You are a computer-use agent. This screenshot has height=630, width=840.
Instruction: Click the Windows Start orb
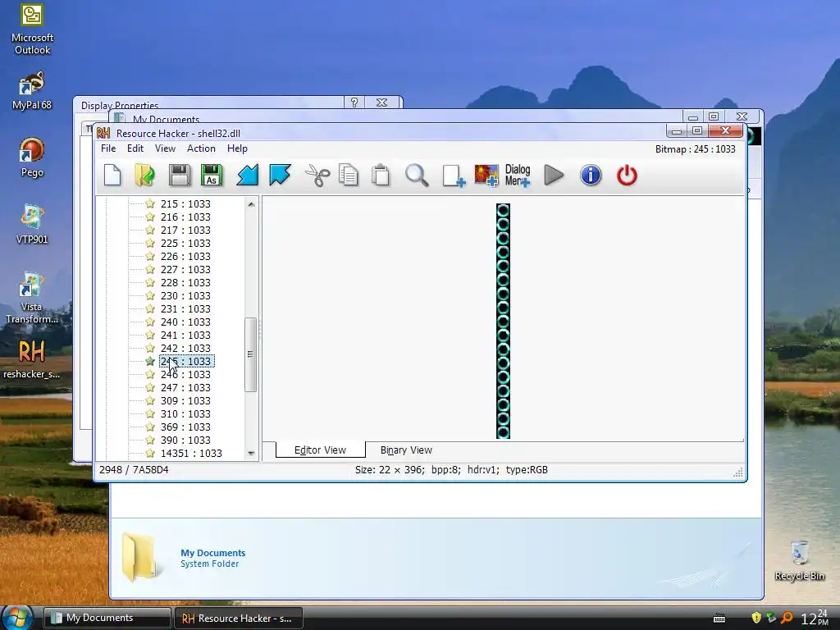(16, 617)
